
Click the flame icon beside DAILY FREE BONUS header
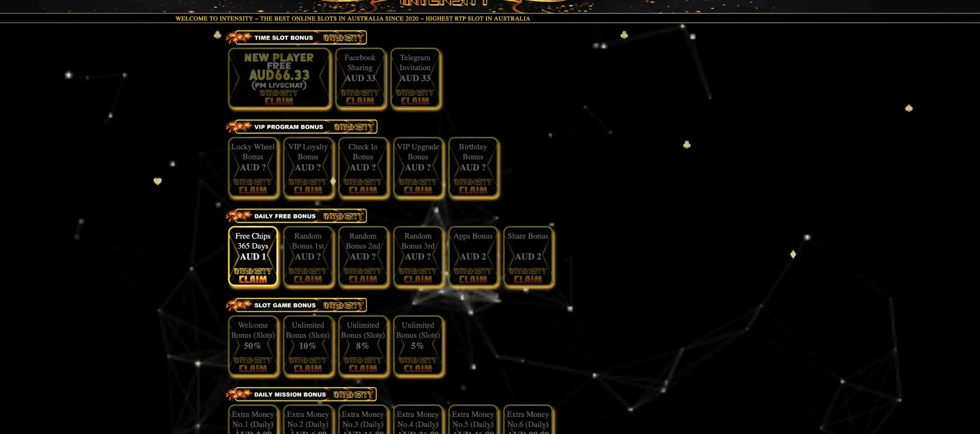point(239,216)
